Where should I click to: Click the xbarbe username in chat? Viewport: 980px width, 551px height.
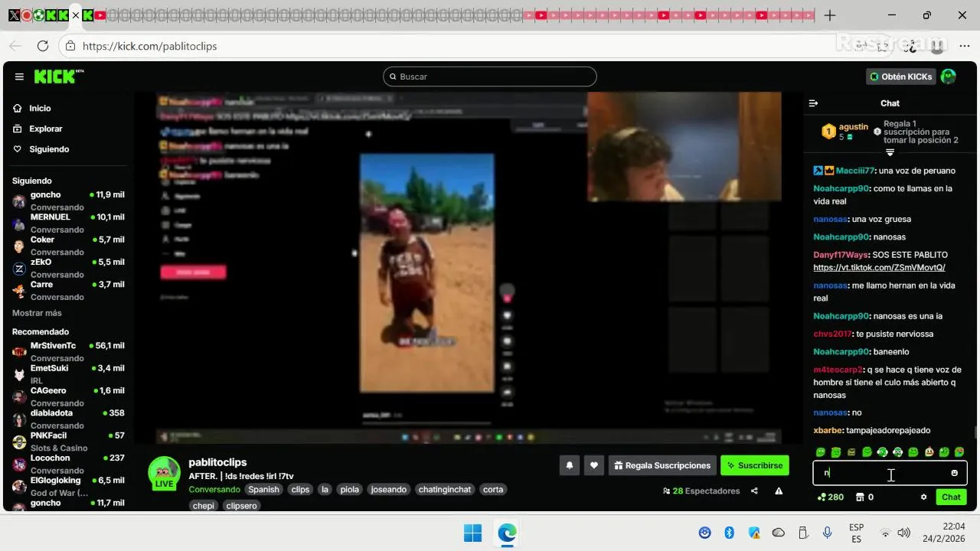(827, 431)
